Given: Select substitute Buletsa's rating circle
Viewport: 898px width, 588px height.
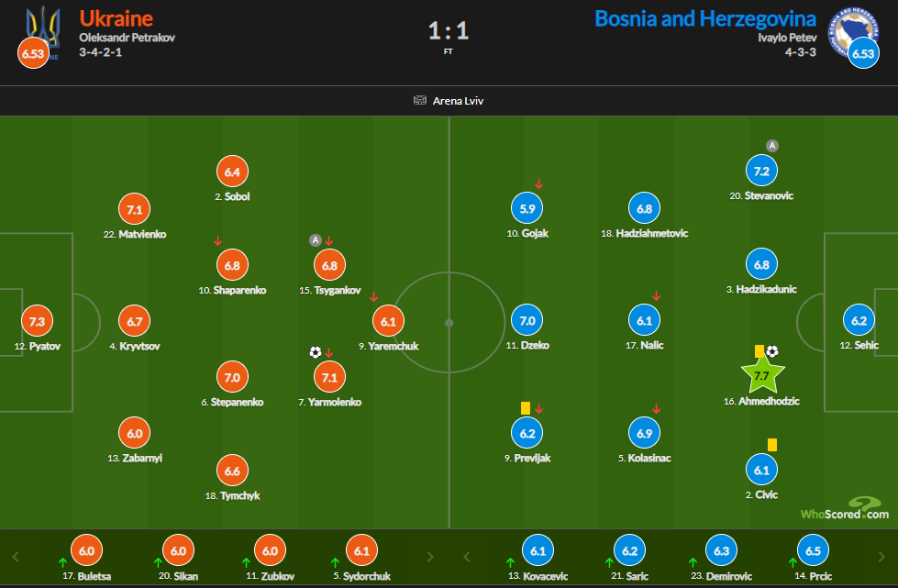Looking at the screenshot, I should (x=87, y=550).
